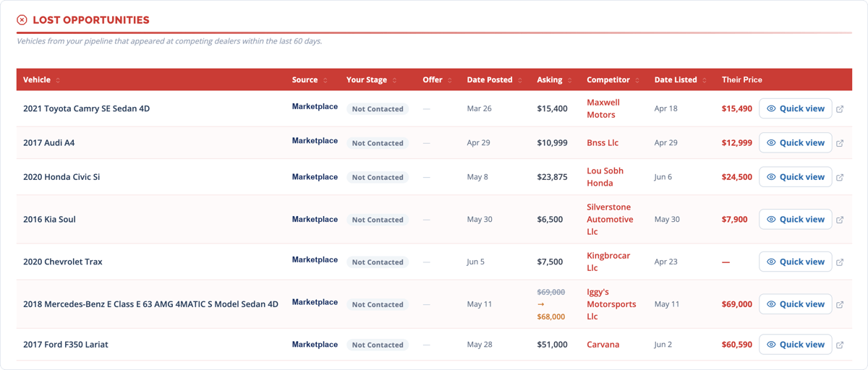This screenshot has width=868, height=370.
Task: Select vehicle 2020 Chevrolet Trax
Action: tap(63, 262)
